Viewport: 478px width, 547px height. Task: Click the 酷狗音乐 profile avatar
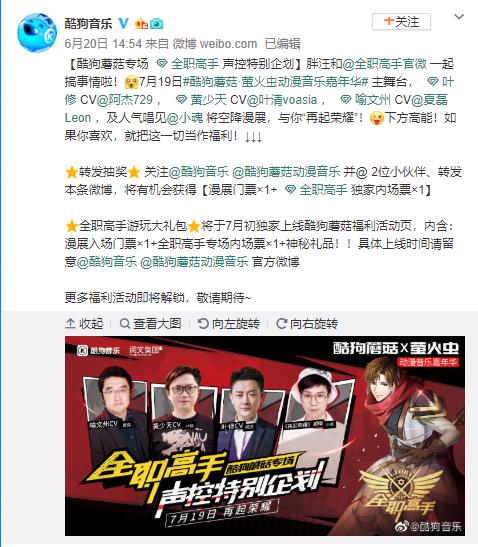(x=37, y=32)
